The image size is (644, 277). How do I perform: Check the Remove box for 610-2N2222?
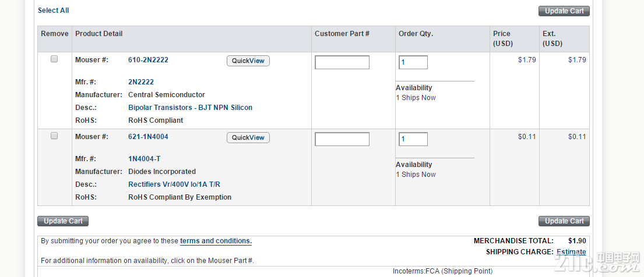pyautogui.click(x=54, y=59)
